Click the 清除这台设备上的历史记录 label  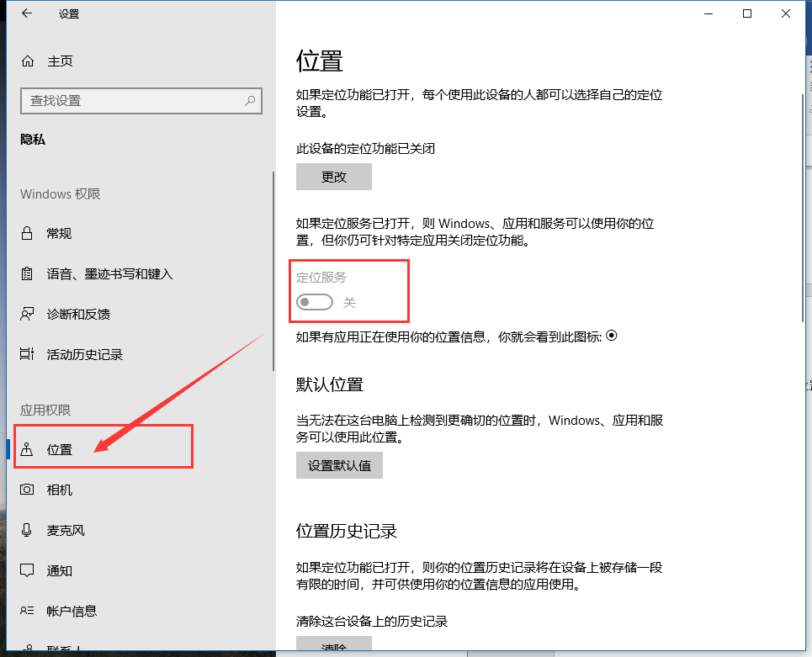click(372, 621)
